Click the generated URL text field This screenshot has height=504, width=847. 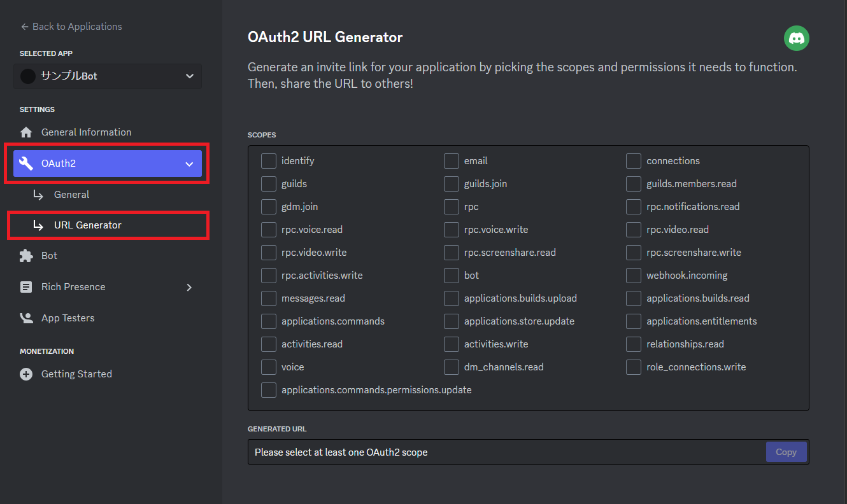click(507, 452)
